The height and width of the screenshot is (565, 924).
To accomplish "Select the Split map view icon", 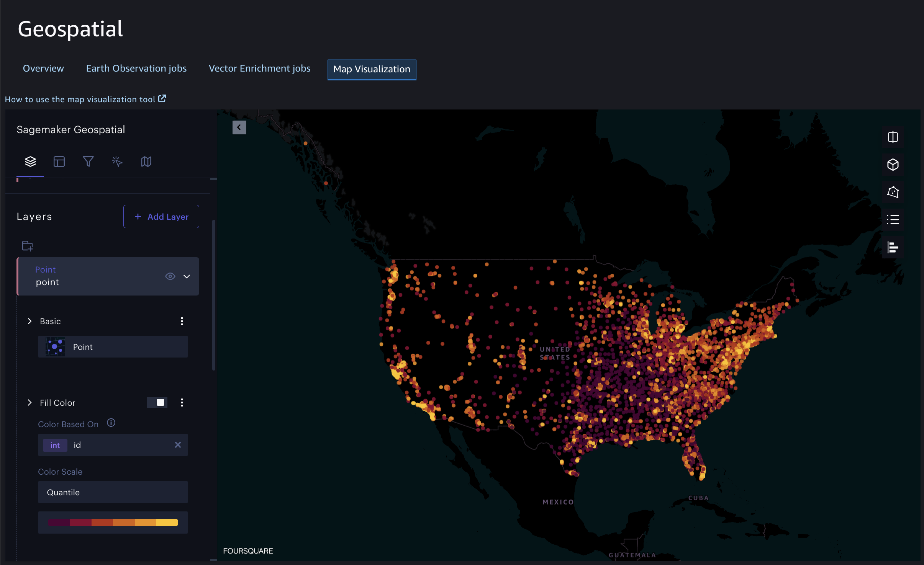I will point(893,137).
